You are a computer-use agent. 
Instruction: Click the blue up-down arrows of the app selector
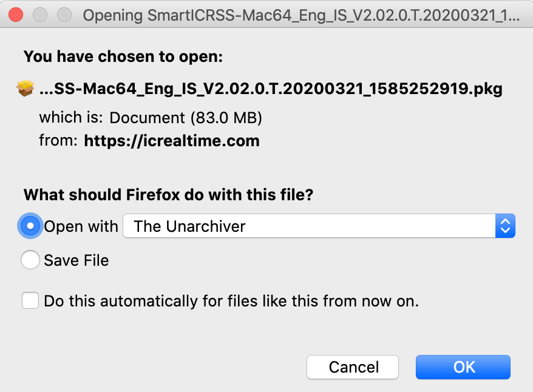pyautogui.click(x=506, y=226)
